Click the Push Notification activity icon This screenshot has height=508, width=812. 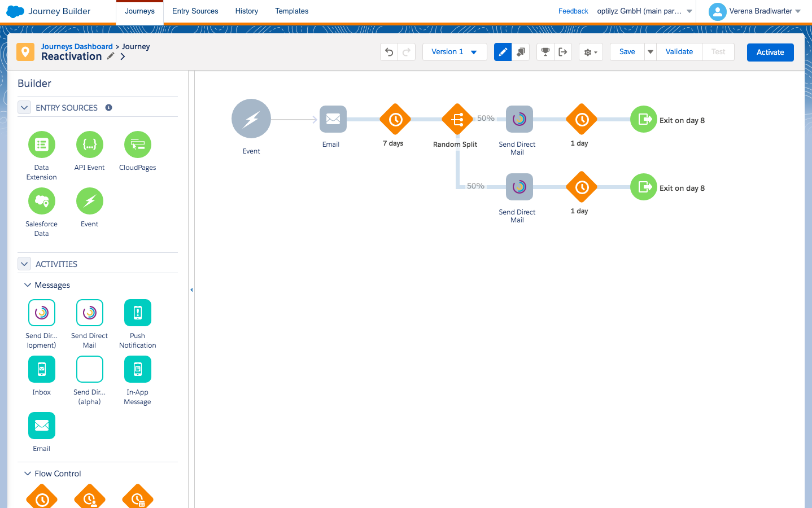(x=137, y=313)
